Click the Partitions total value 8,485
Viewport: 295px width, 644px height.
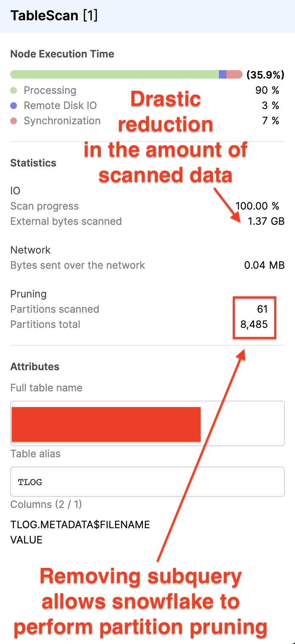click(x=254, y=325)
